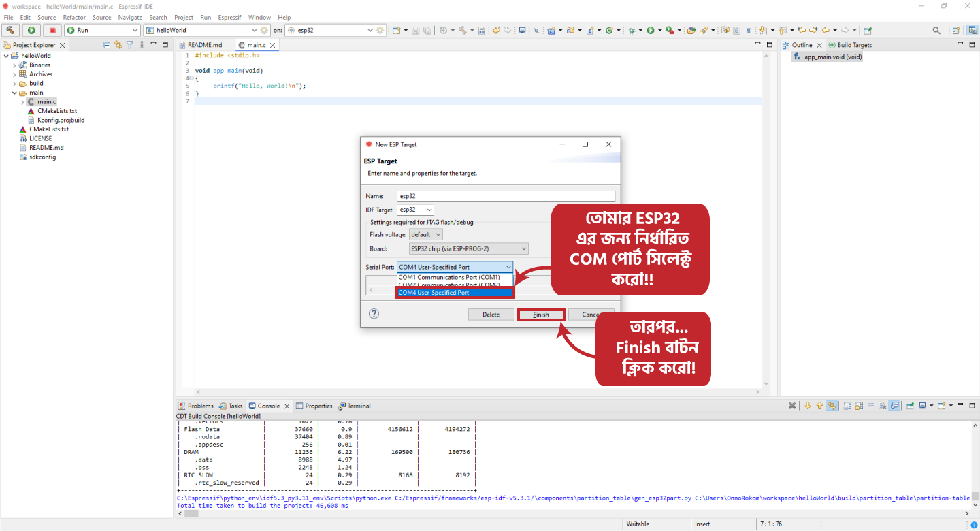Open the launch mode Run dropdown
Screen dimensions: 980x531
click(x=135, y=30)
